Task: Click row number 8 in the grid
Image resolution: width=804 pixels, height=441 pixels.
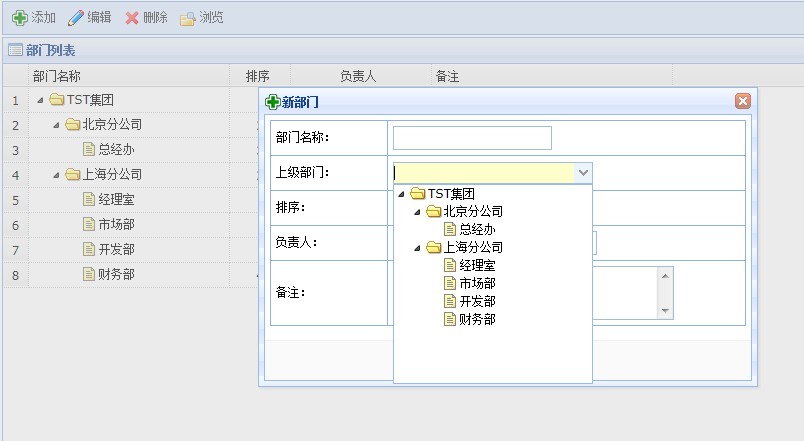Action: tap(15, 275)
